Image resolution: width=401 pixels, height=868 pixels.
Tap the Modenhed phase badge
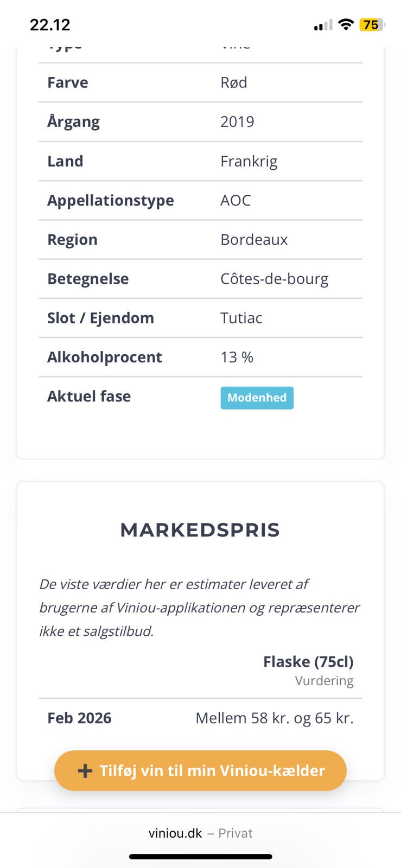[x=257, y=398]
